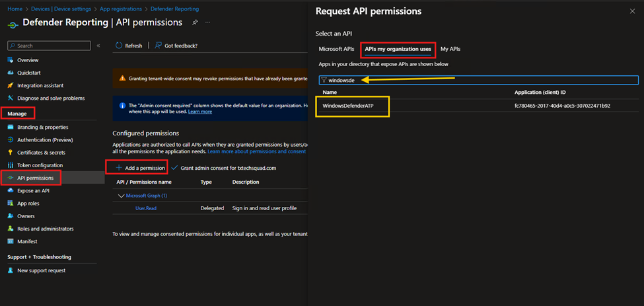Collapse the Microsoft Graph (1) permission group
Screen dimensions: 644x306
(121, 196)
